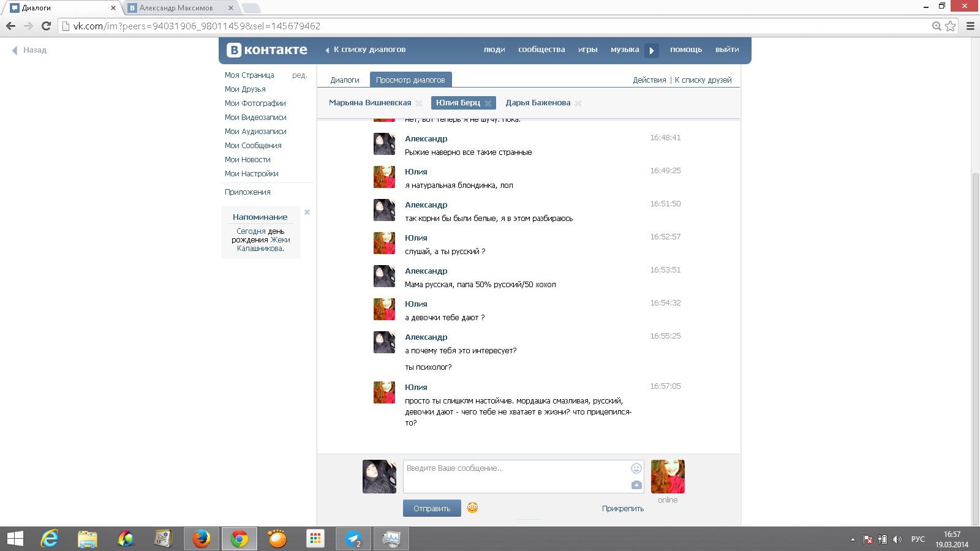Switch to the Александр Максимов browser tab
980x551 pixels.
click(176, 8)
